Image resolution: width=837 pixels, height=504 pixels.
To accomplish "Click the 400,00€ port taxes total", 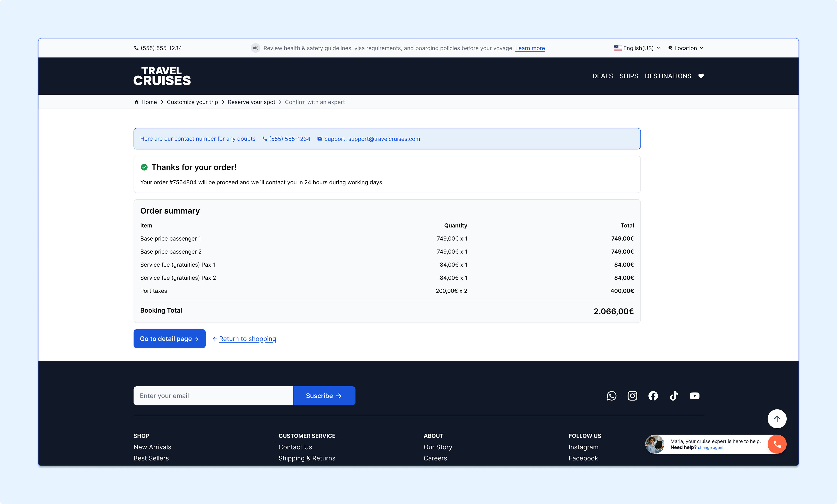I will click(x=622, y=291).
